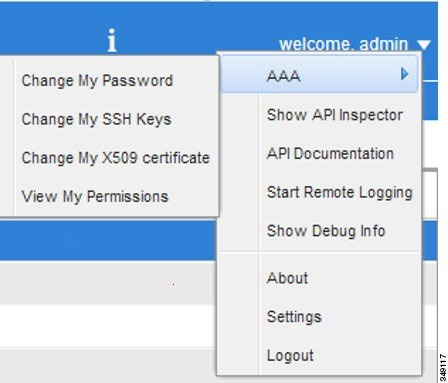The width and height of the screenshot is (448, 383).
Task: Select Change My Password
Action: pyautogui.click(x=97, y=81)
